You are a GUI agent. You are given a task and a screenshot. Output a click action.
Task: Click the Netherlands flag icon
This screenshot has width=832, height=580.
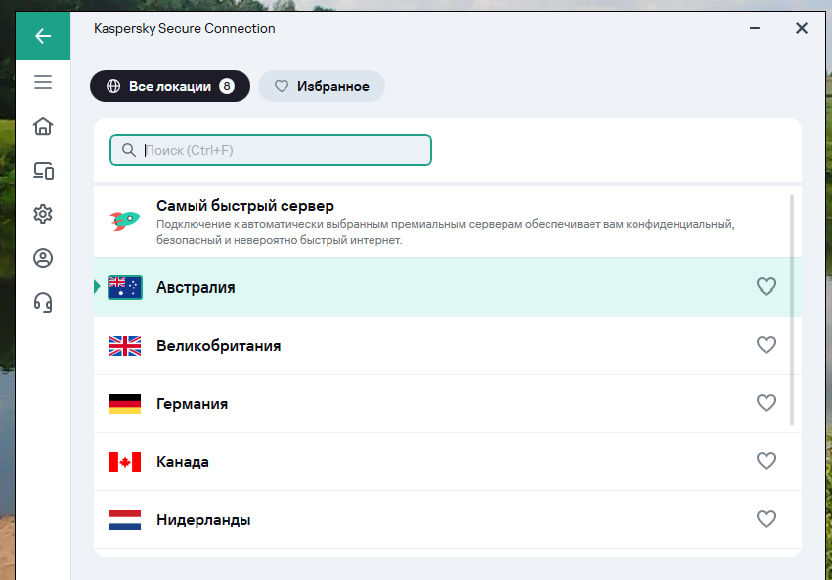coord(125,520)
